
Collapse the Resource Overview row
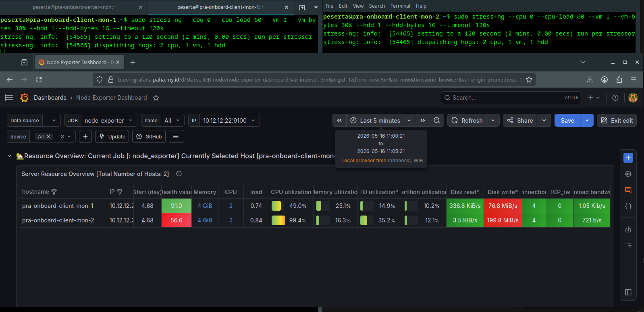point(10,156)
